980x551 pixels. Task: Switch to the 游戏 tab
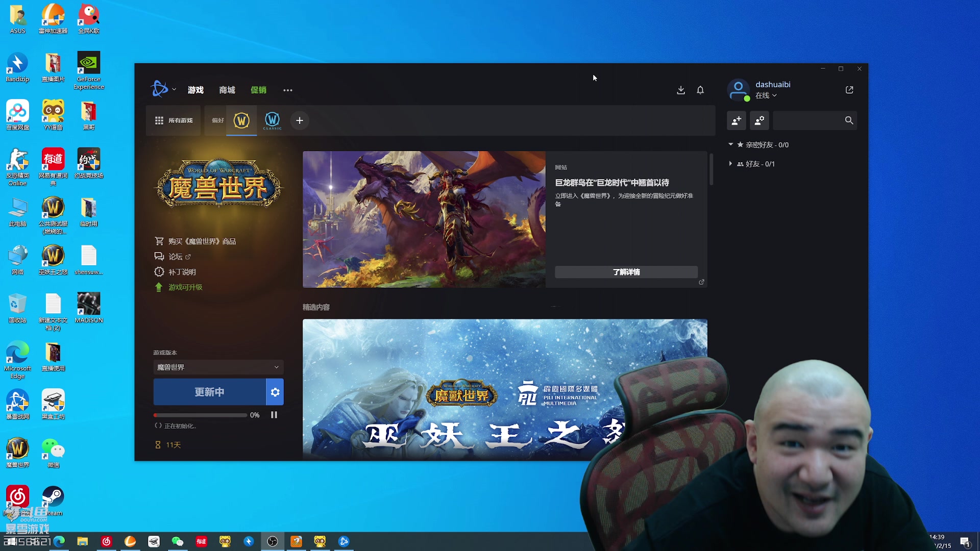point(195,90)
